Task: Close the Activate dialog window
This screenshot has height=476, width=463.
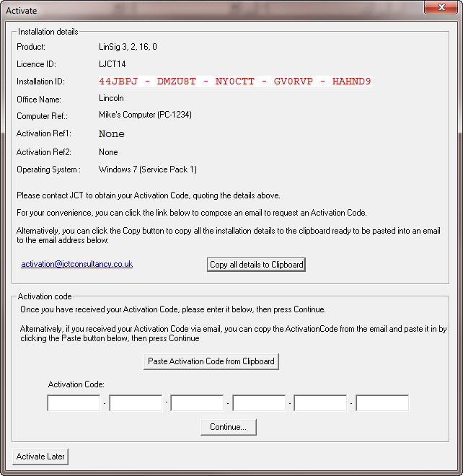Action: pyautogui.click(x=441, y=7)
